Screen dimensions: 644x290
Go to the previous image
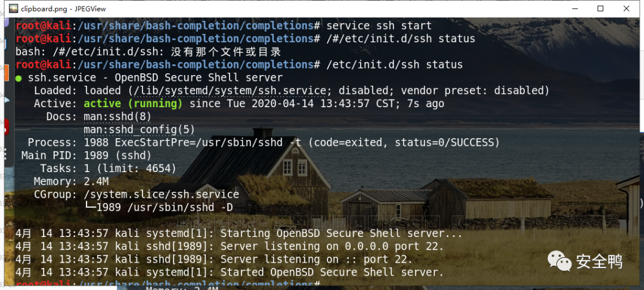(x=202, y=223)
